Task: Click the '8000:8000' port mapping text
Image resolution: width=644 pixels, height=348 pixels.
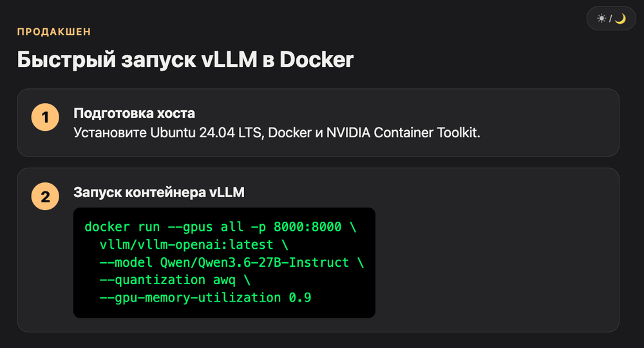Action: [308, 227]
